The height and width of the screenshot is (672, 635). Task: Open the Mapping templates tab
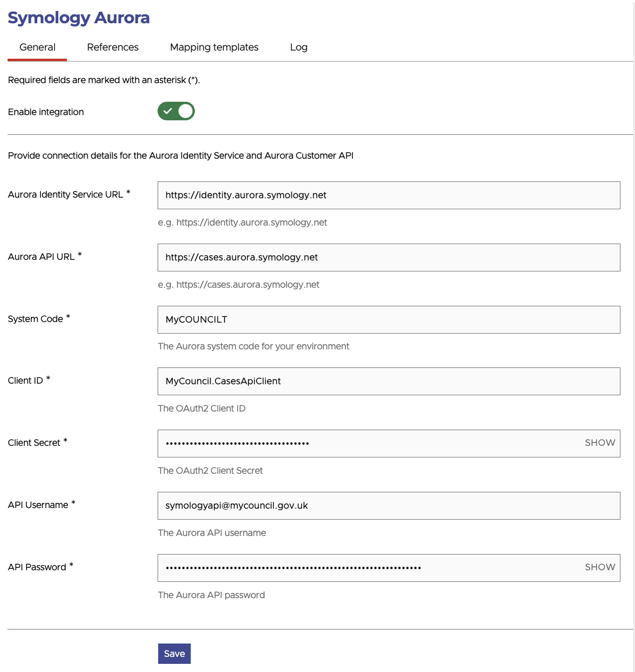coord(213,47)
